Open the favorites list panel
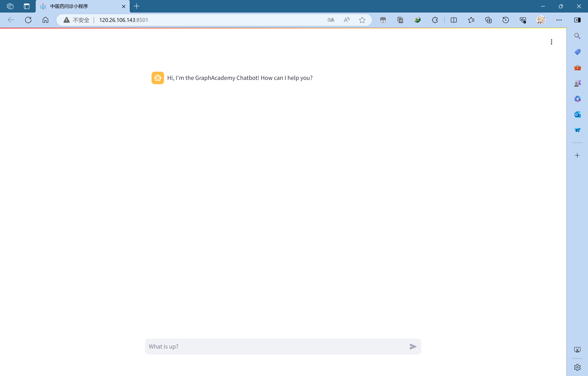Image resolution: width=588 pixels, height=376 pixels. (471, 20)
